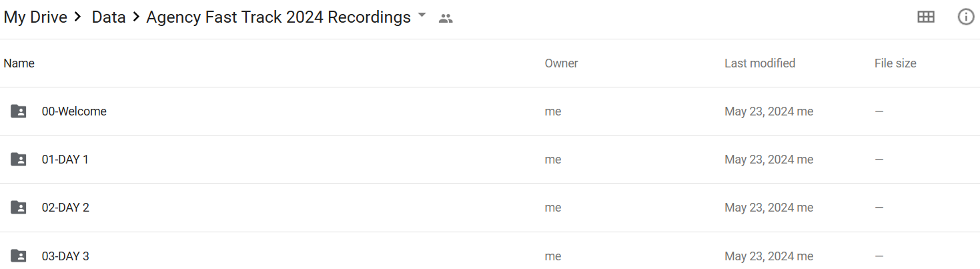Click the shared people icon beside folder title
980x269 pixels.
[446, 19]
